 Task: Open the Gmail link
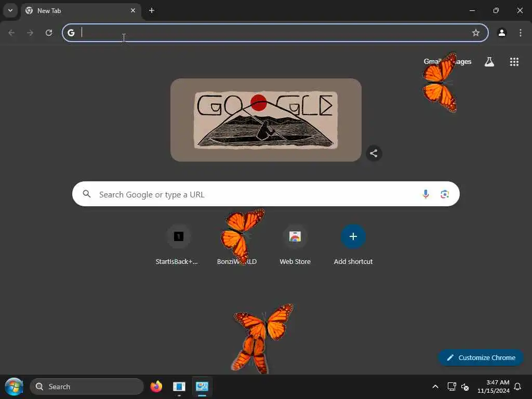tap(432, 61)
